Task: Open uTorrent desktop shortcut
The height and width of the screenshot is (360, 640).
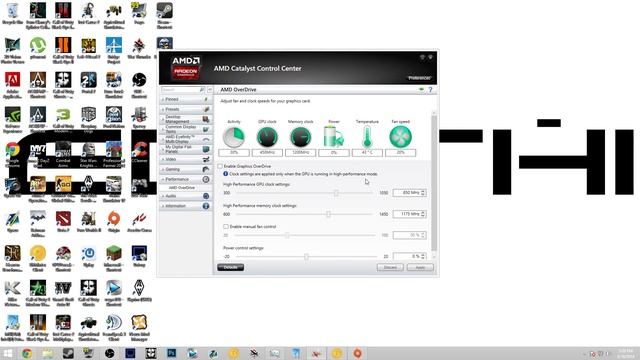Action: coord(38,48)
